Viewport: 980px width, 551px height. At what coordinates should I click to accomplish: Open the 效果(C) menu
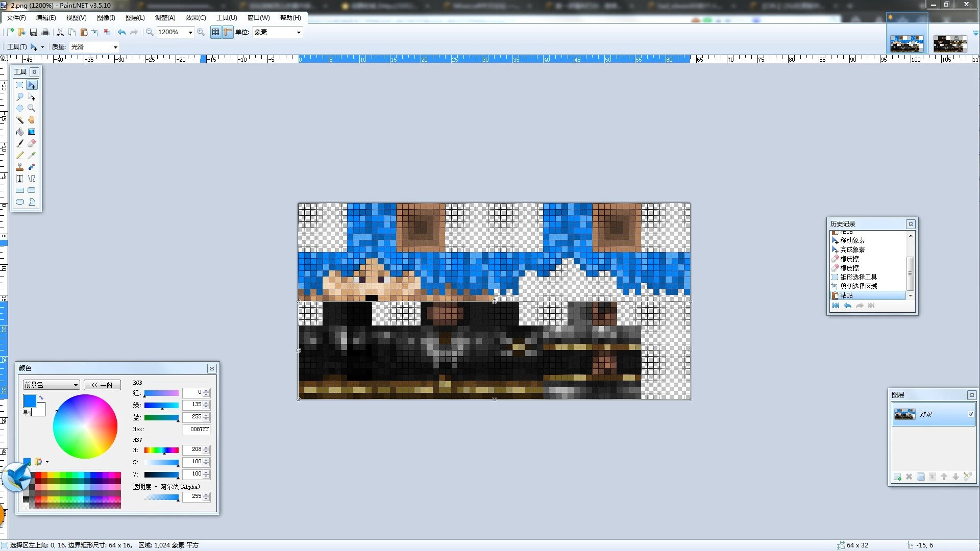(195, 18)
